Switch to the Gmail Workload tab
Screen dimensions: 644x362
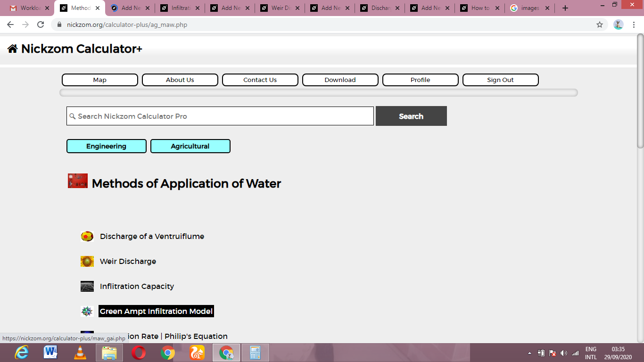[29, 8]
